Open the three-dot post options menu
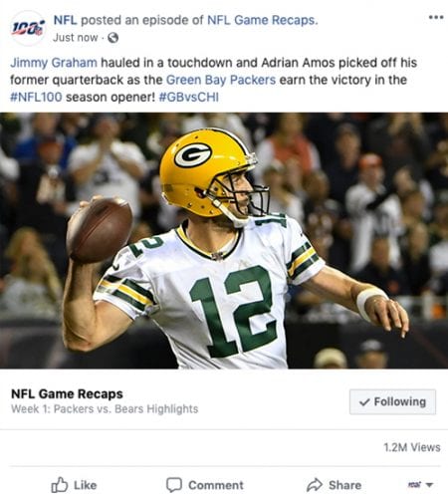448x502 pixels. tap(436, 17)
